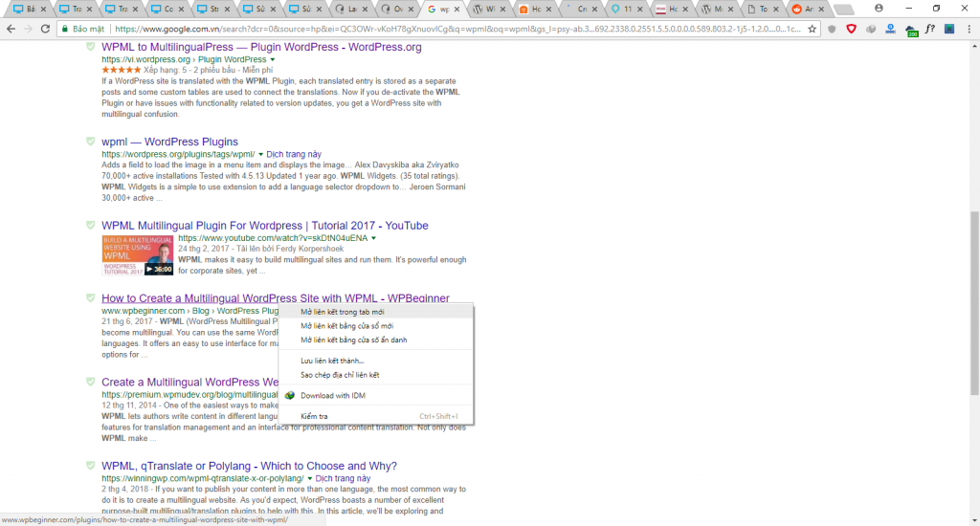Click green shield beside the YouTube tutorial result
This screenshot has width=980, height=526.
(x=91, y=225)
